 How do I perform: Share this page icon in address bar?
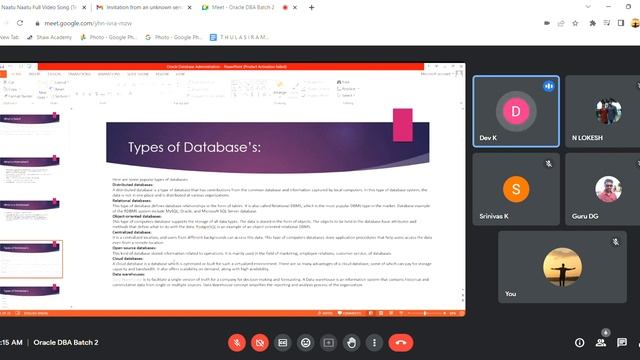point(561,23)
